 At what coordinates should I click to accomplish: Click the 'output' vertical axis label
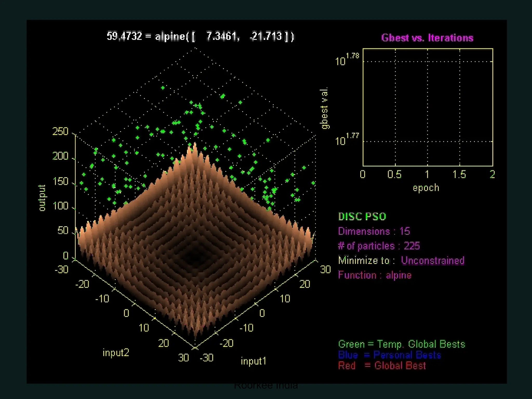(42, 198)
